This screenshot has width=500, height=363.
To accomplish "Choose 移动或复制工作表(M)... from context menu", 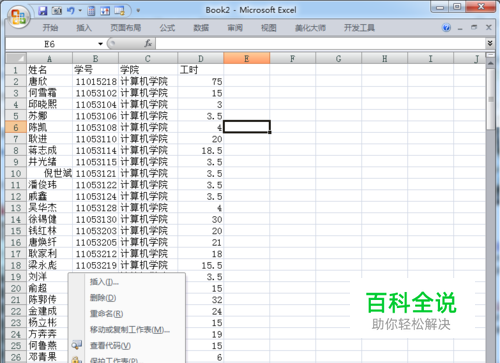I will 127,330.
